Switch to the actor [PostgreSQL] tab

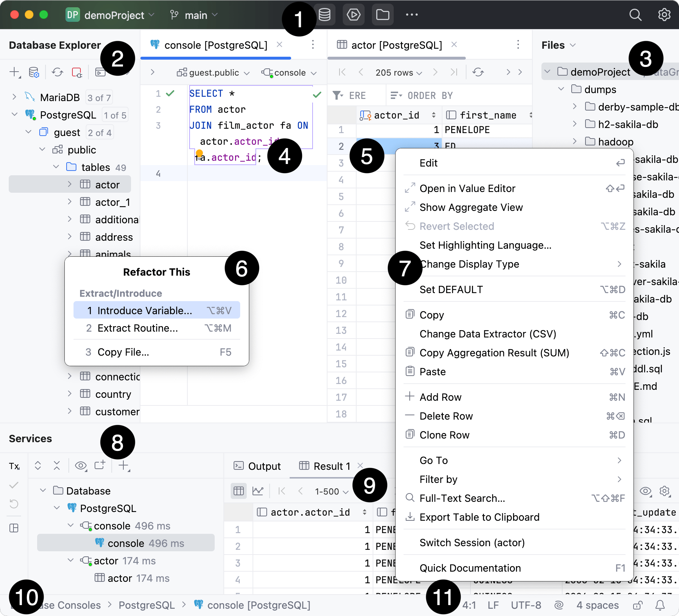(x=396, y=45)
